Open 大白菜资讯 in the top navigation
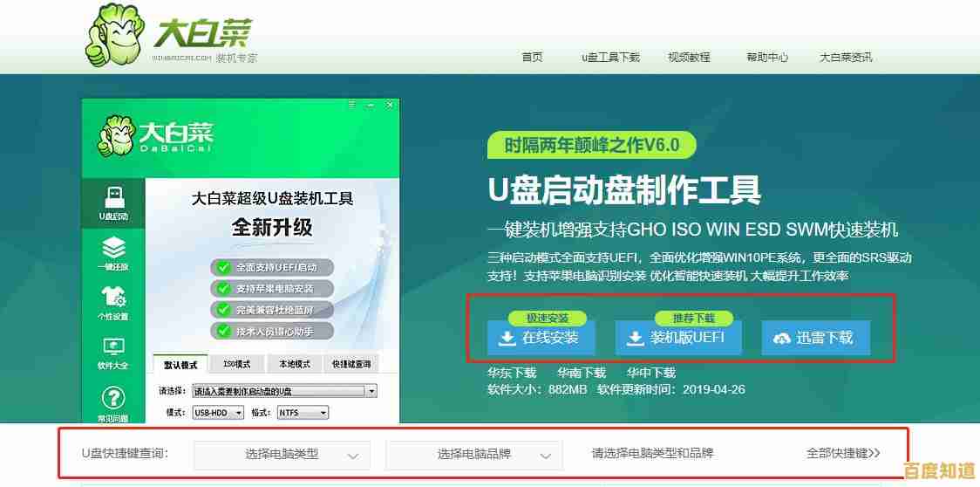Viewport: 980px width, 487px height. click(846, 57)
